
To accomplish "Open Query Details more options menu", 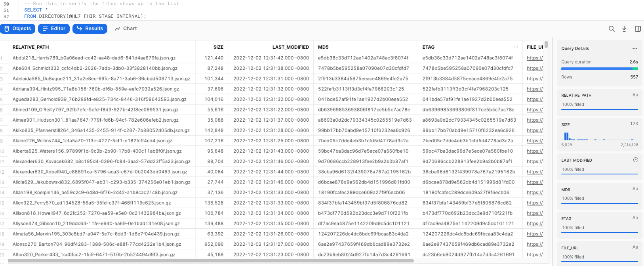I will [635, 48].
